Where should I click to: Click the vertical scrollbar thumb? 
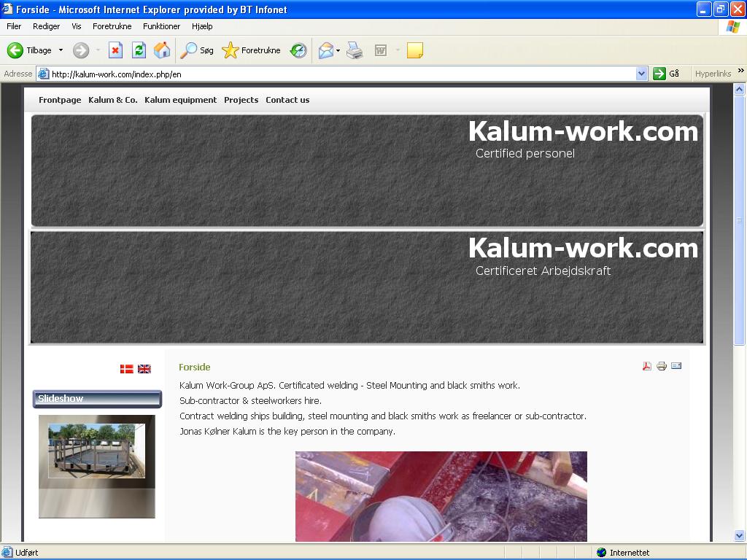click(739, 220)
